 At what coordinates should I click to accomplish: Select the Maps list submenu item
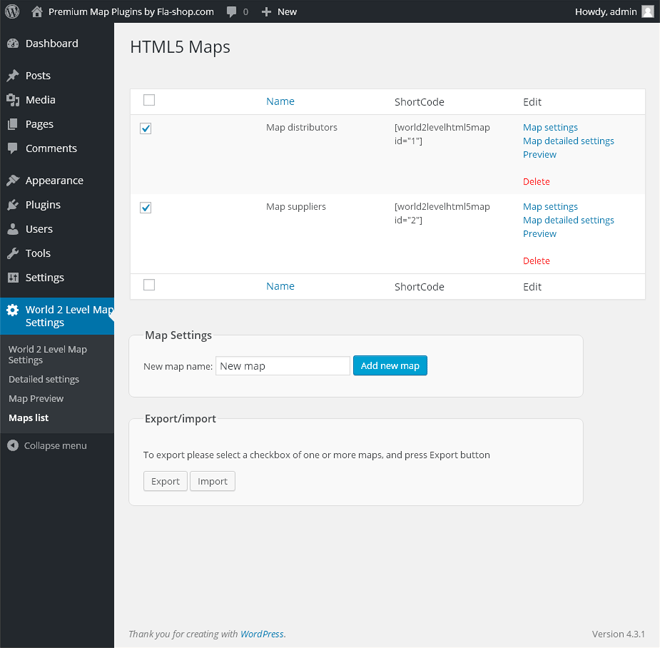click(29, 418)
